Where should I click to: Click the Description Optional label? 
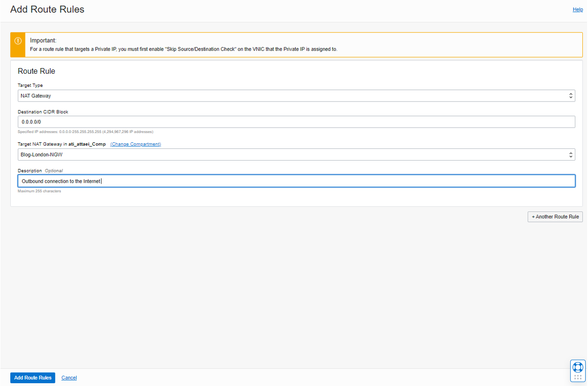(40, 170)
